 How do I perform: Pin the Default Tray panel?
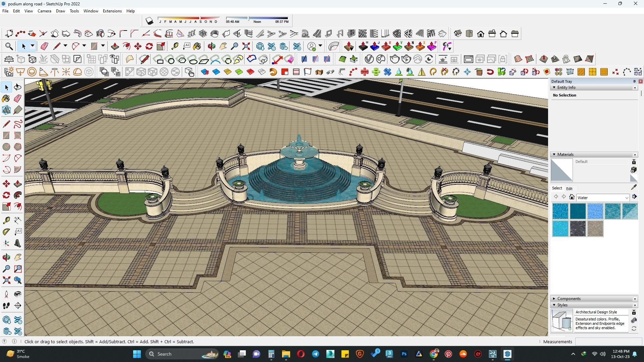point(634,81)
